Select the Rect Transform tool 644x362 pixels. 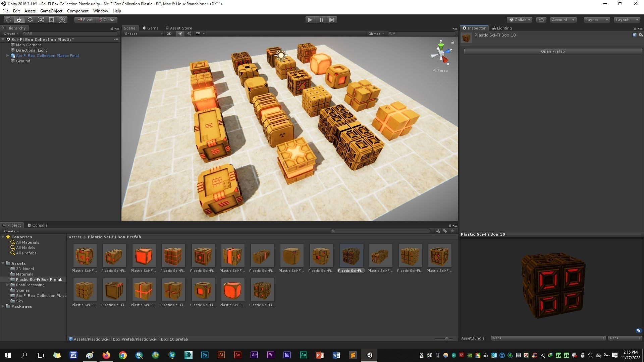point(51,20)
